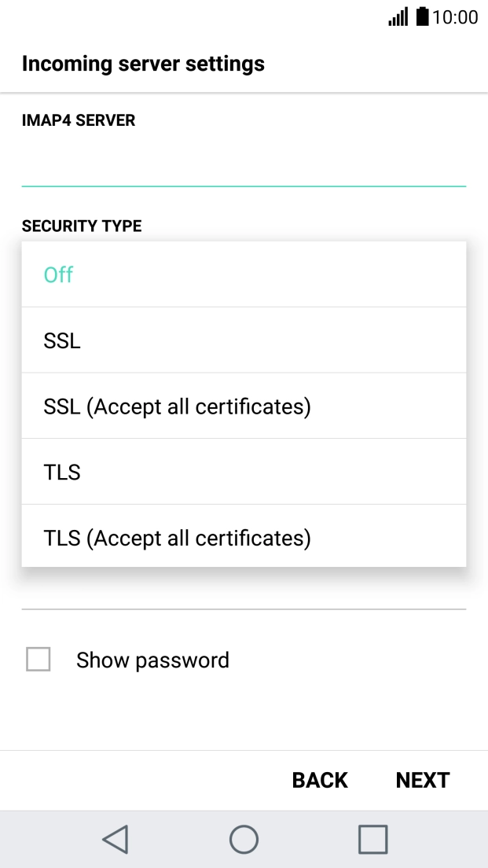Tap the SECURITY TYPE section label
The width and height of the screenshot is (488, 868).
pyautogui.click(x=82, y=226)
